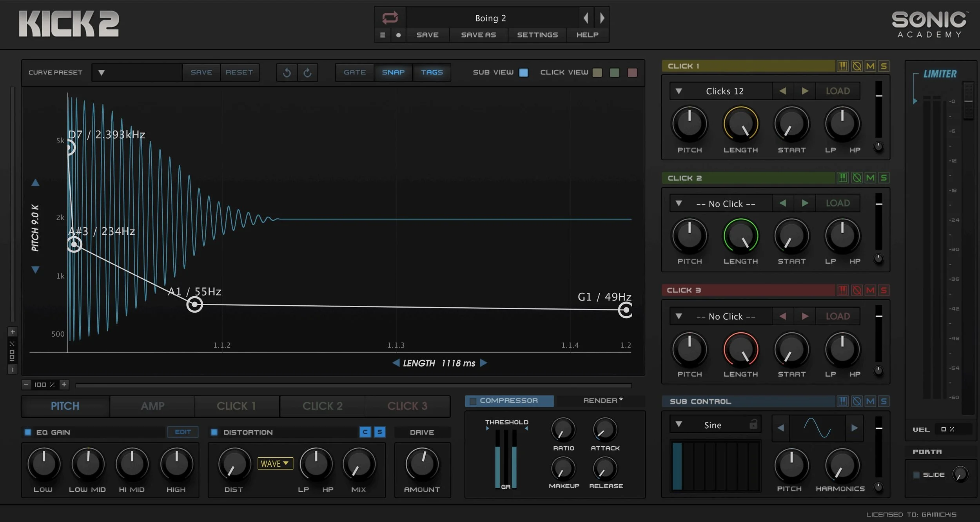Image resolution: width=980 pixels, height=522 pixels.
Task: Go to next preset arrow
Action: click(602, 18)
